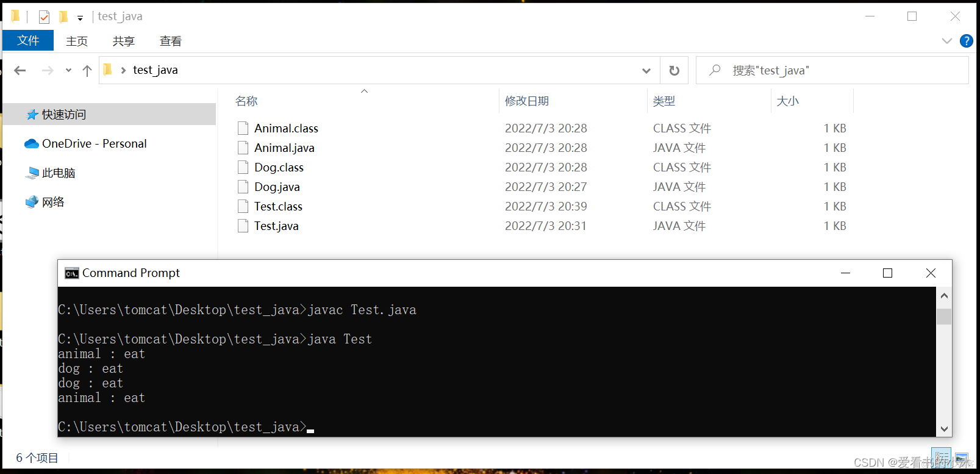The width and height of the screenshot is (980, 474).
Task: Click the search magnifier icon
Action: (x=715, y=70)
